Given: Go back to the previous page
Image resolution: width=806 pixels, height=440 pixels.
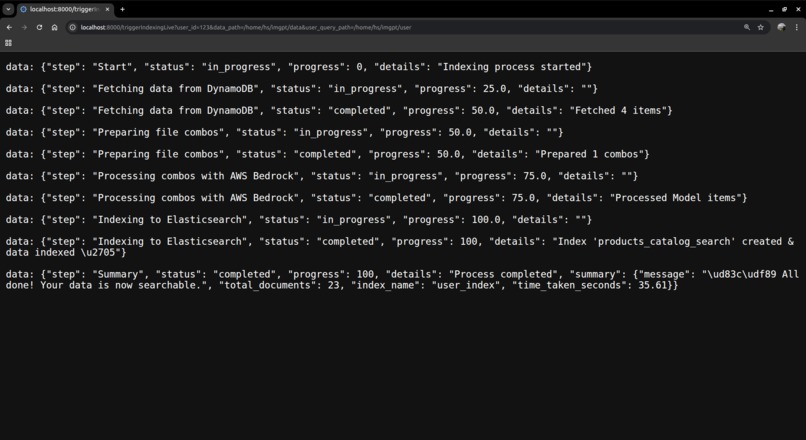Looking at the screenshot, I should 9,27.
